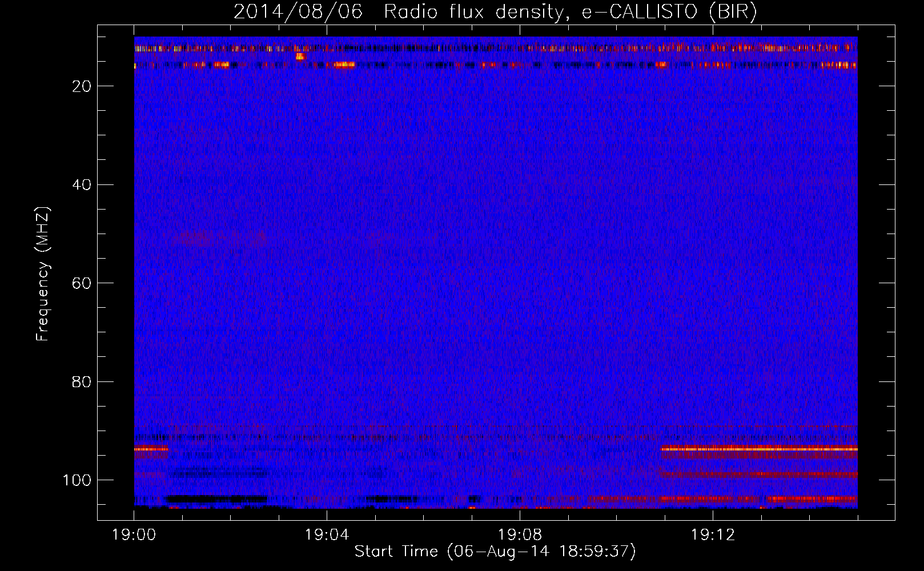Click the '20' frequency tick label
The image size is (924, 571).
click(x=82, y=86)
